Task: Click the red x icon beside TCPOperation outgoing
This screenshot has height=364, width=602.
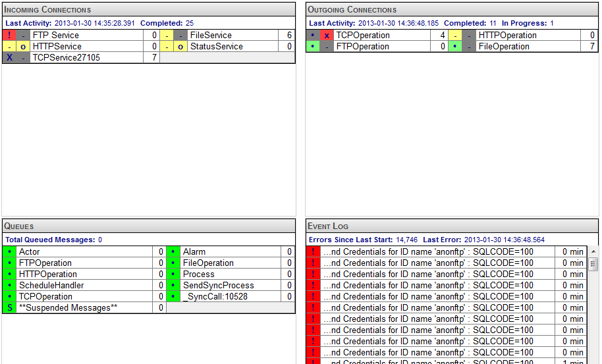Action: click(327, 36)
